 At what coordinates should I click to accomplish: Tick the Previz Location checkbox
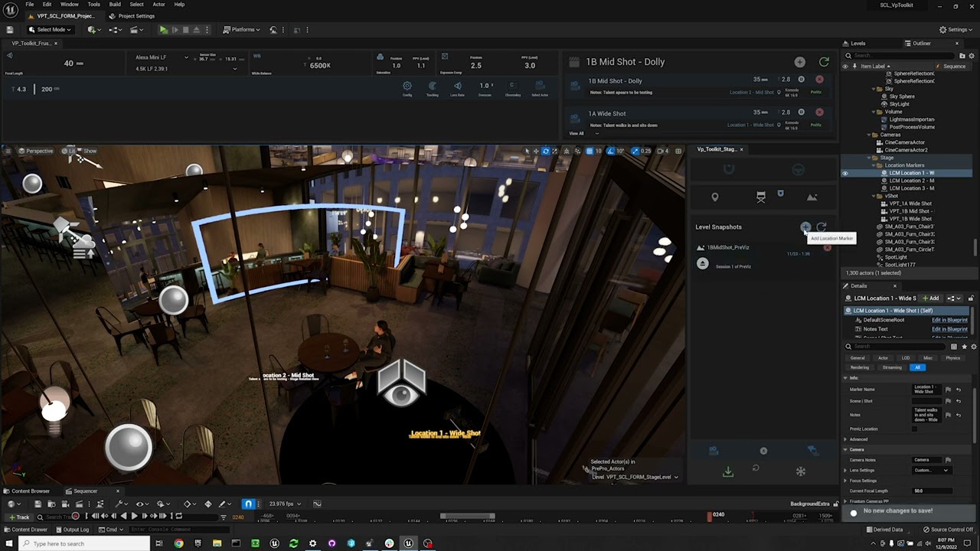(914, 429)
